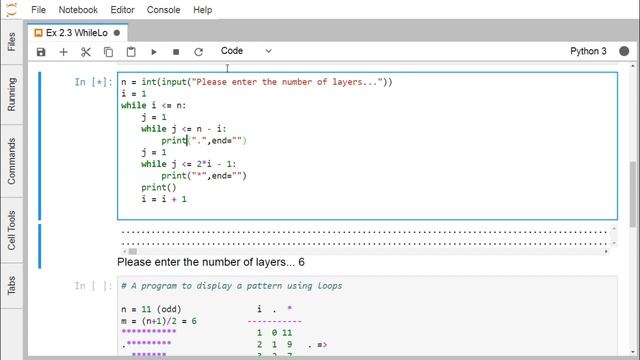Click the 'm = (n+1)/2 = 6' line
This screenshot has height=360, width=640.
pos(159,321)
